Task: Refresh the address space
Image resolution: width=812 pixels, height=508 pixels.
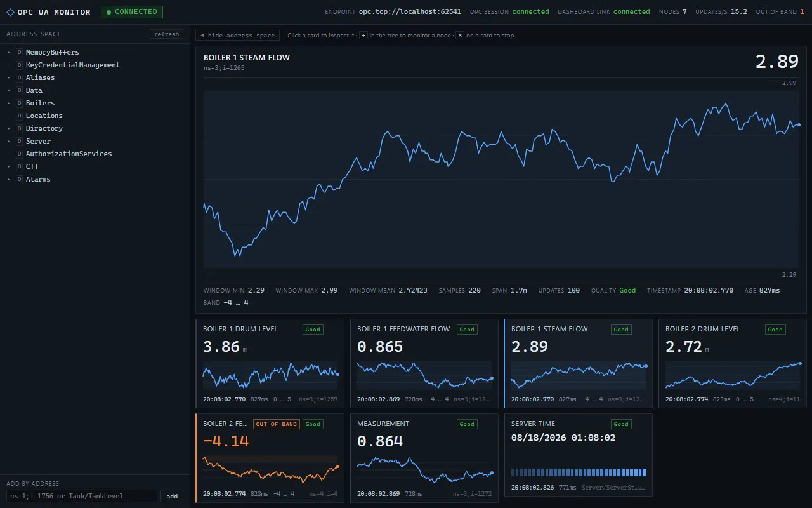Action: tap(167, 34)
